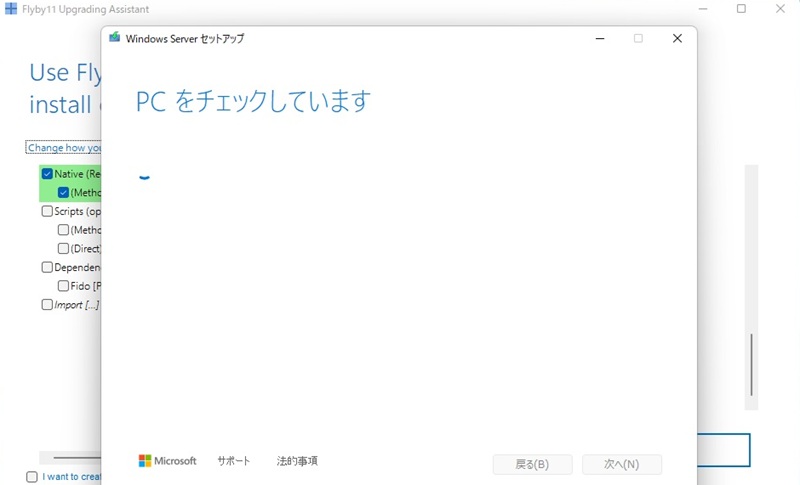The width and height of the screenshot is (800, 485).
Task: Click the Windows Server setup dialog icon
Action: 115,38
